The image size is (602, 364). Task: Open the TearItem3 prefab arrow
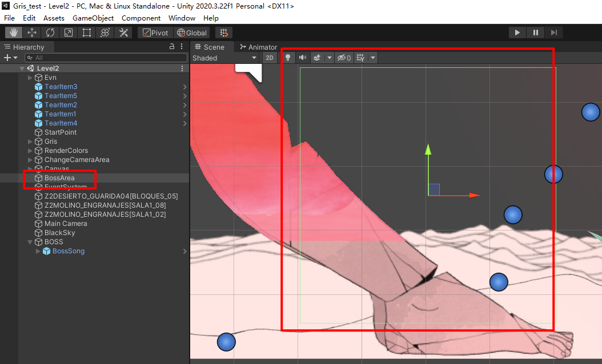(184, 87)
